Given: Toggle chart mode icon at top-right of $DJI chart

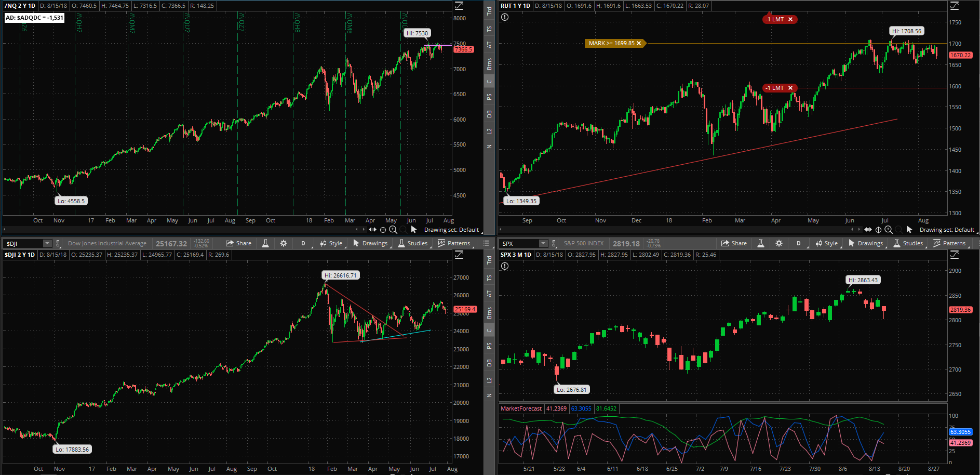Looking at the screenshot, I should [460, 255].
